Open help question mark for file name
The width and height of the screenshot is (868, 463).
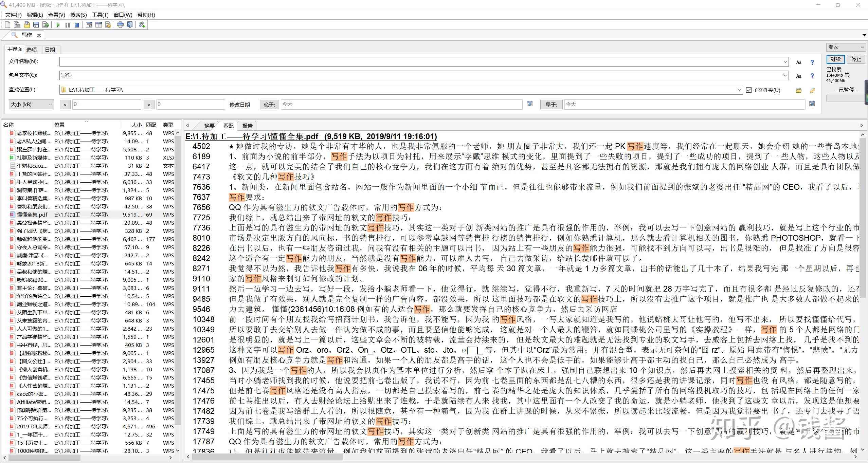(x=812, y=62)
